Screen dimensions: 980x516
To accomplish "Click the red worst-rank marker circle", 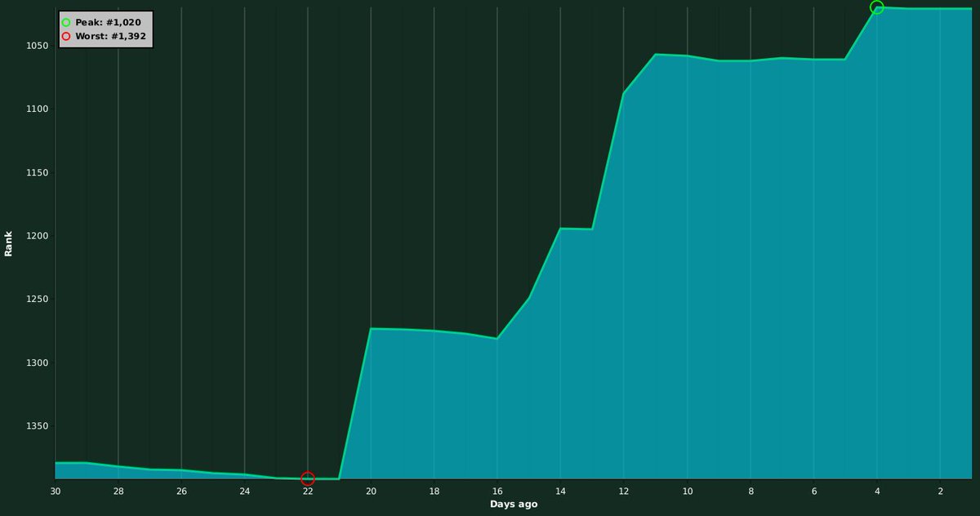I will (x=308, y=478).
